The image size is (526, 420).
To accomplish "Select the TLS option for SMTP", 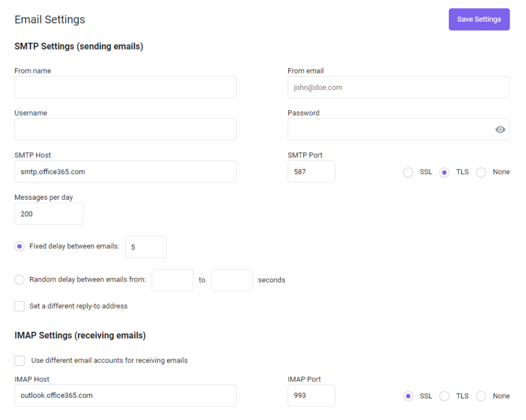I will [444, 172].
